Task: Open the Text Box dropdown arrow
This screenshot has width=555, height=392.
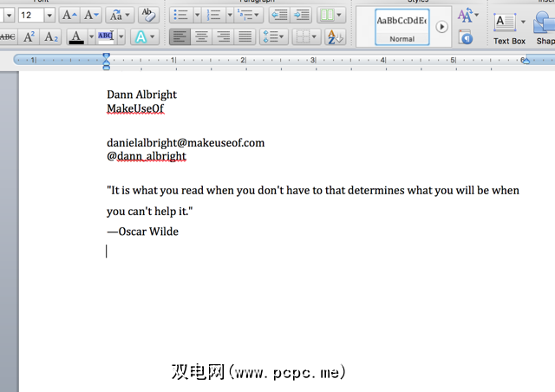Action: pos(523,22)
